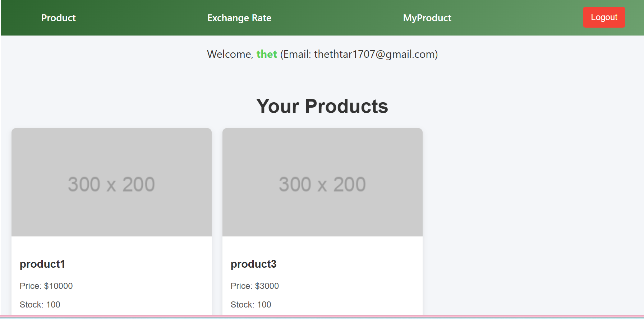Select the product1 title
This screenshot has width=644, height=319.
[x=42, y=264]
